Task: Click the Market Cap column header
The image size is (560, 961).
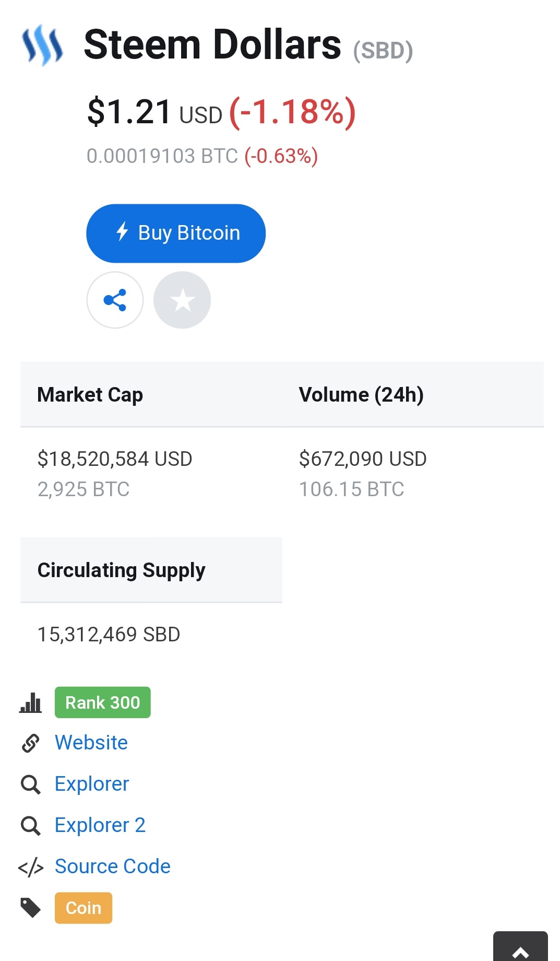Action: [x=90, y=395]
